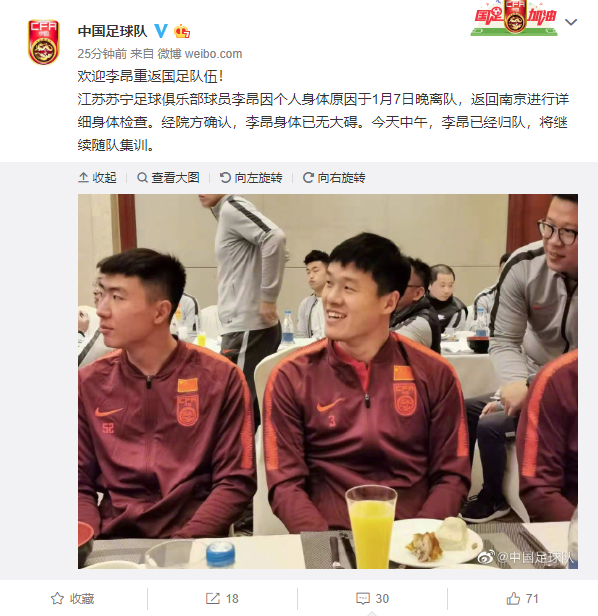Viewport: 598px width, 616px height.
Task: Rotate image right with 向右旋转
Action: click(334, 178)
